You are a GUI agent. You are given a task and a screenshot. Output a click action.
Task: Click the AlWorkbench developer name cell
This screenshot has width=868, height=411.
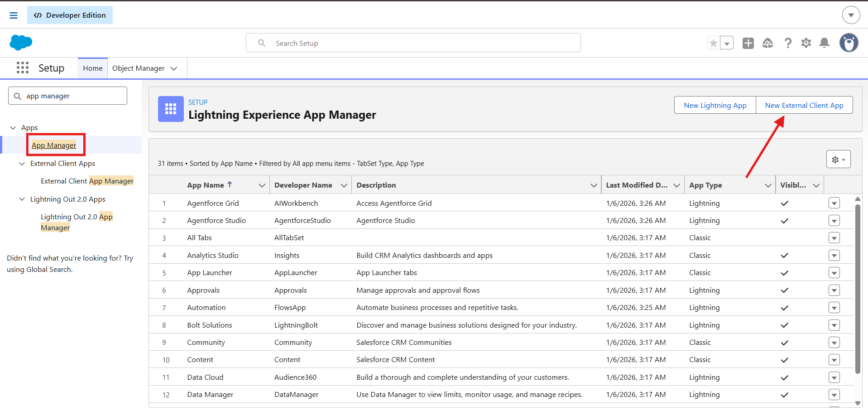(296, 203)
